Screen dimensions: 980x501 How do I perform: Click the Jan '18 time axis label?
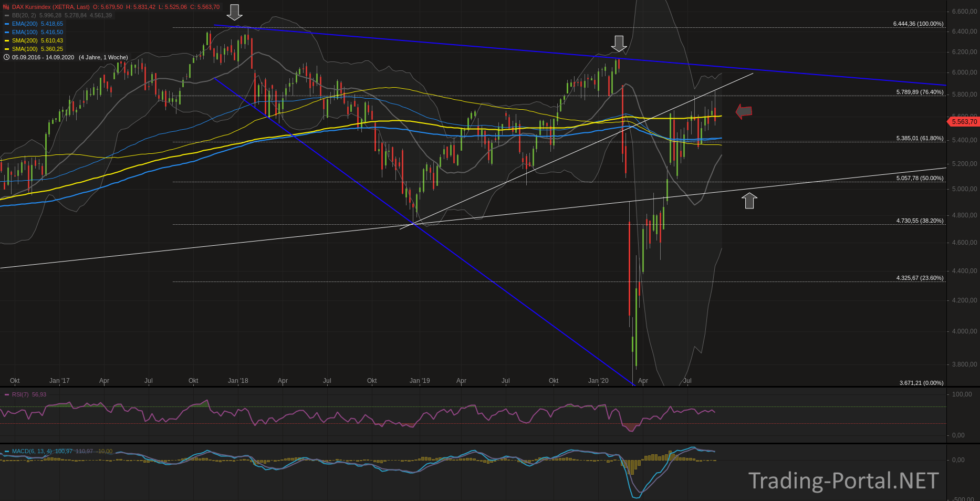click(x=238, y=381)
